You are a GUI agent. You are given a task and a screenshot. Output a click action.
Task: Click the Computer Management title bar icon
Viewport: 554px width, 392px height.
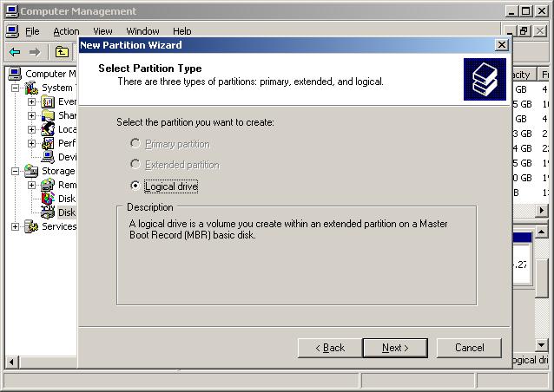click(x=12, y=11)
